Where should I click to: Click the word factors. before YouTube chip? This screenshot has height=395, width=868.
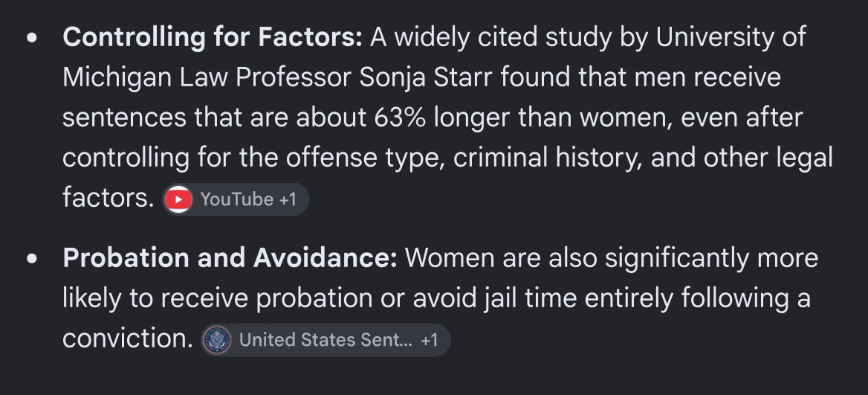click(108, 199)
